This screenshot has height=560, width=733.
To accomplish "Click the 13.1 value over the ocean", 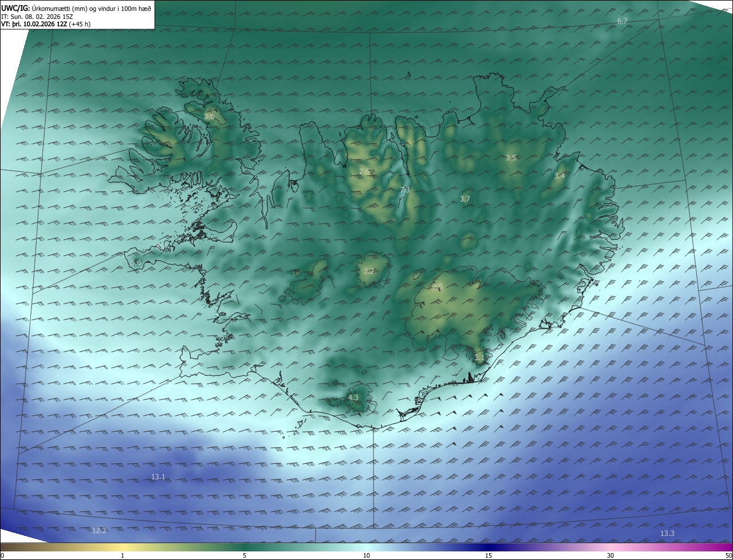I will pyautogui.click(x=158, y=476).
